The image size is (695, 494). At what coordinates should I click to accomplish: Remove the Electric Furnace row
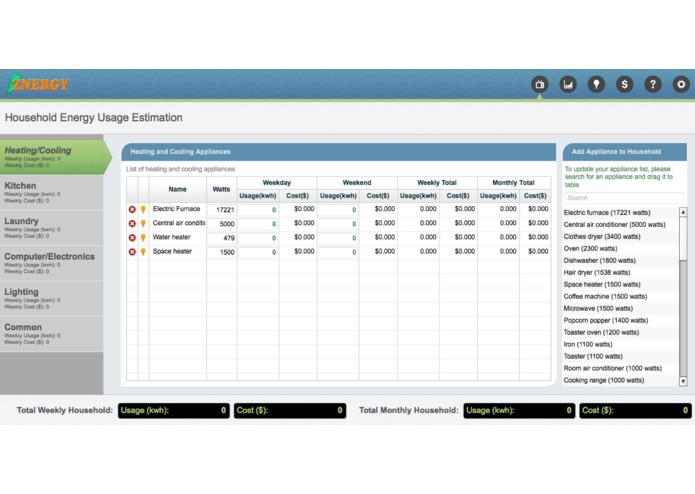[x=132, y=210]
